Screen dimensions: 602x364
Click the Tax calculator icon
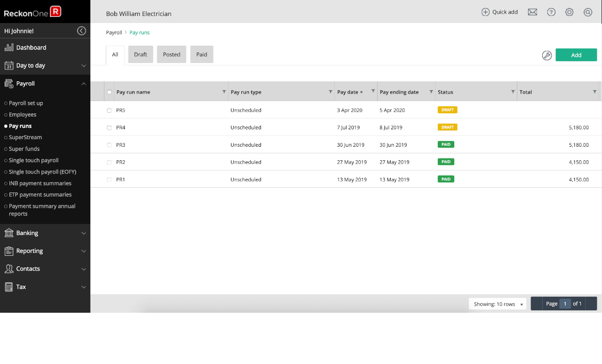(8, 287)
